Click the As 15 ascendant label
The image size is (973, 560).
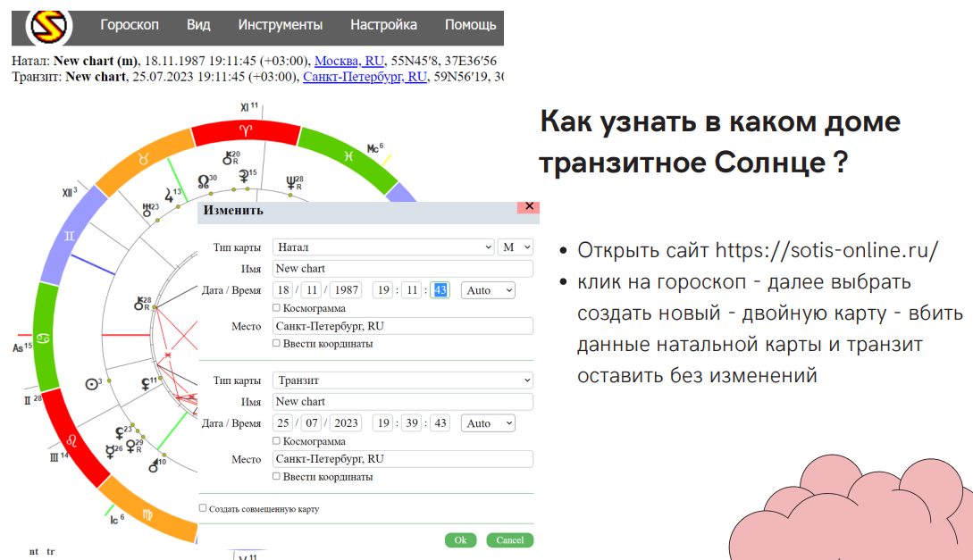coord(21,348)
